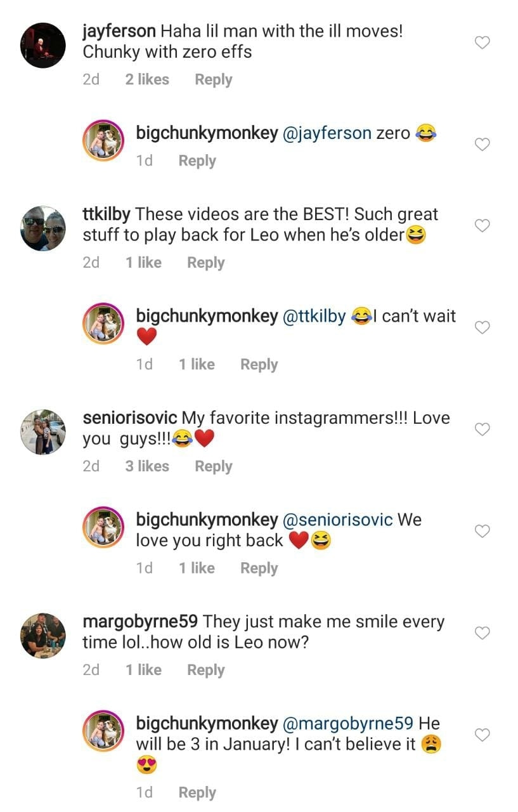This screenshot has width=518, height=812.
Task: Like bigchunkymonkey's reply to jayferson
Action: pos(482,145)
